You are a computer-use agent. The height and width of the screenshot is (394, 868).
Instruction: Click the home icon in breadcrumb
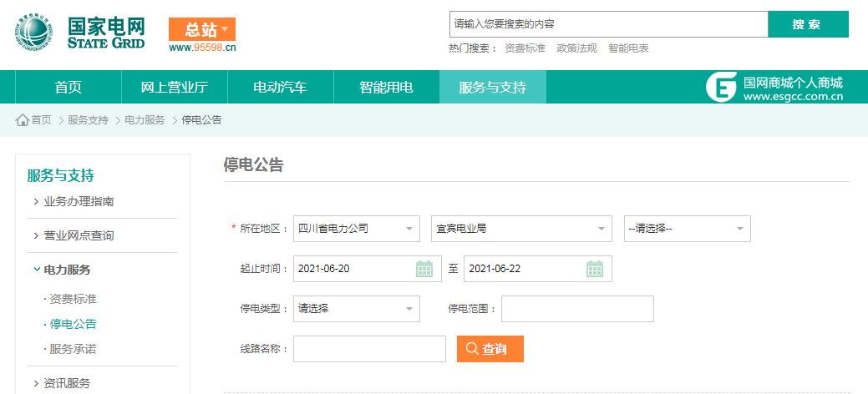click(23, 120)
